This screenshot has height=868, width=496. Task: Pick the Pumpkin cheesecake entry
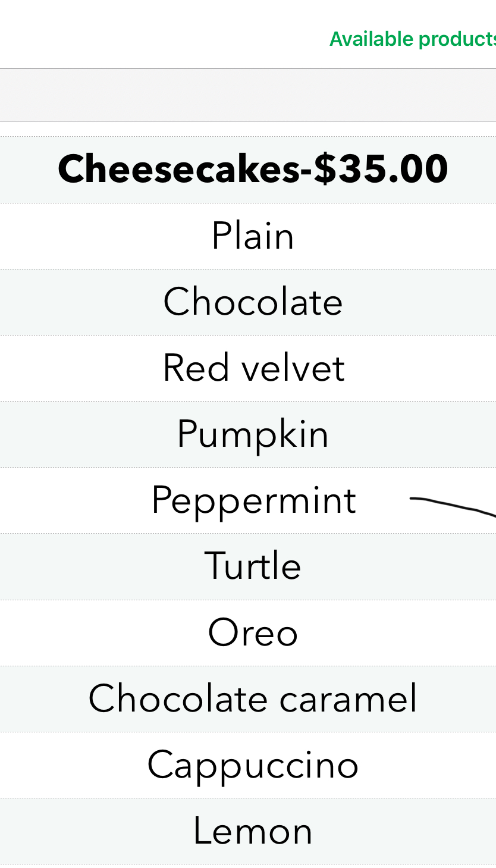pyautogui.click(x=253, y=434)
